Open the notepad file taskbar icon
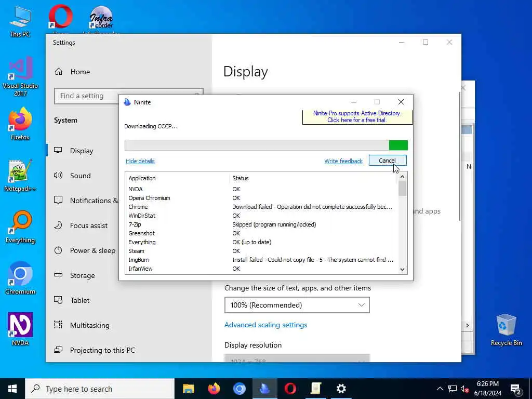This screenshot has width=532, height=399. pyautogui.click(x=315, y=389)
